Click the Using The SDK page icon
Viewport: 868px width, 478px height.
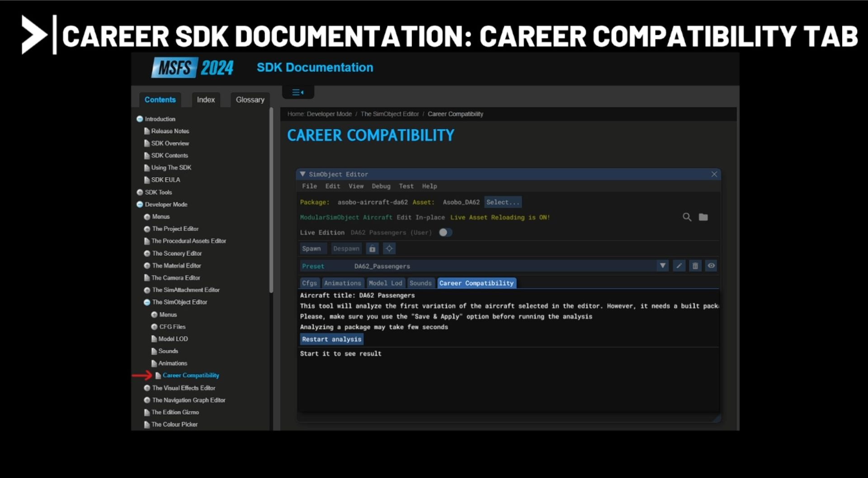coord(146,168)
